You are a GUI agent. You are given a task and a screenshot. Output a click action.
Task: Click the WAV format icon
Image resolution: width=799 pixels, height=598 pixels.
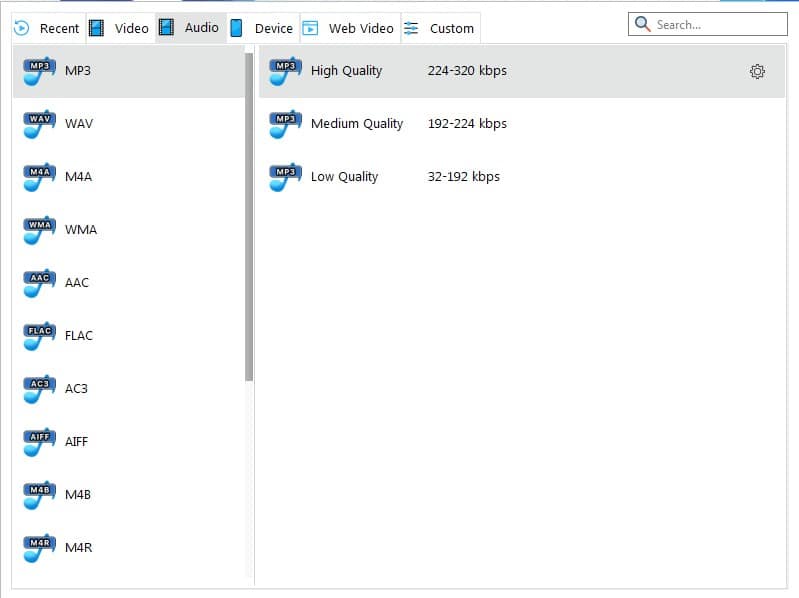[39, 124]
